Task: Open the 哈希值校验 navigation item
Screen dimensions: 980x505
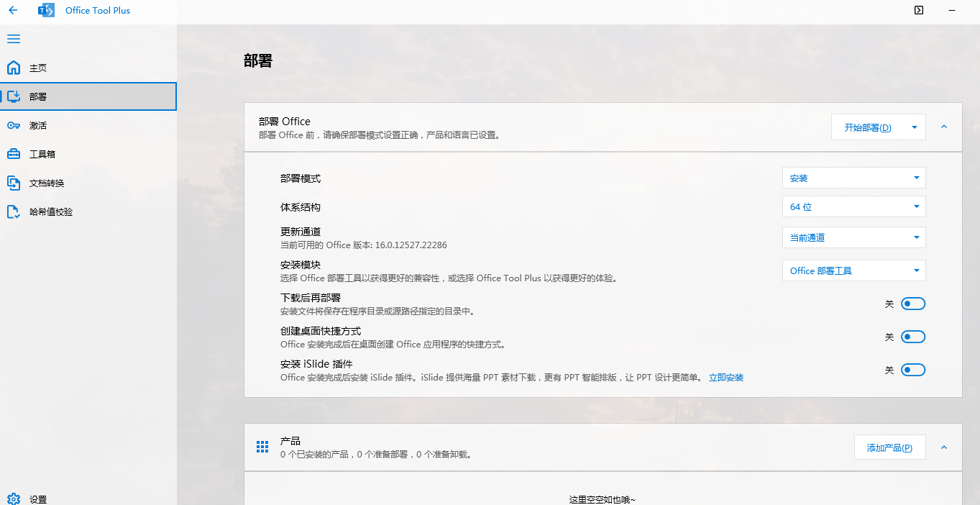Action: [x=88, y=211]
